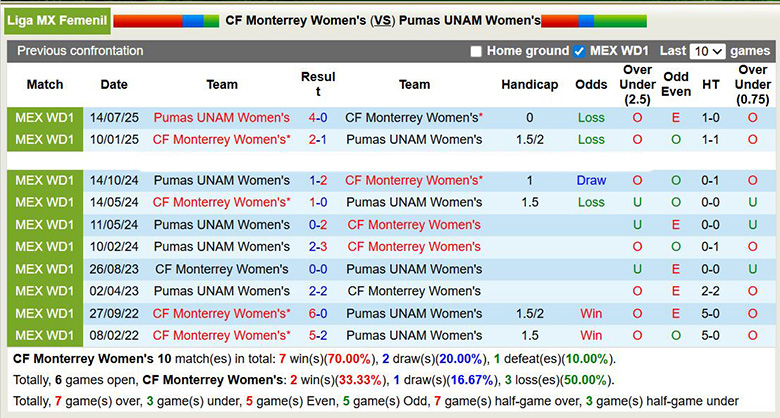Open CF Monterrey Women's header team link
The width and height of the screenshot is (780, 418).
[x=295, y=20]
